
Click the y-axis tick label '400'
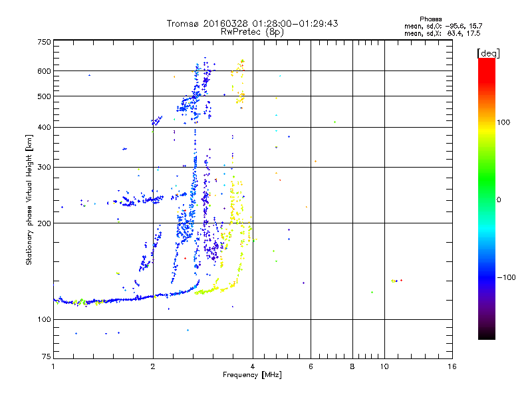(x=44, y=128)
